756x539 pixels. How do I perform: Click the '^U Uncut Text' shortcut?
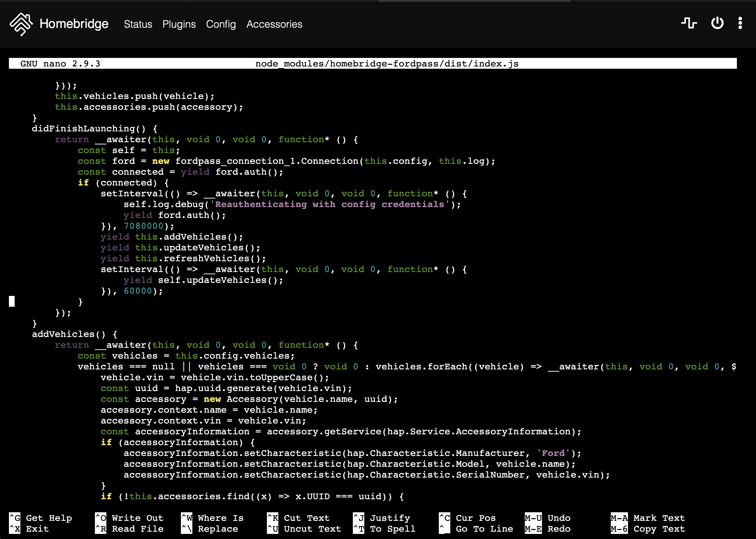pos(304,529)
